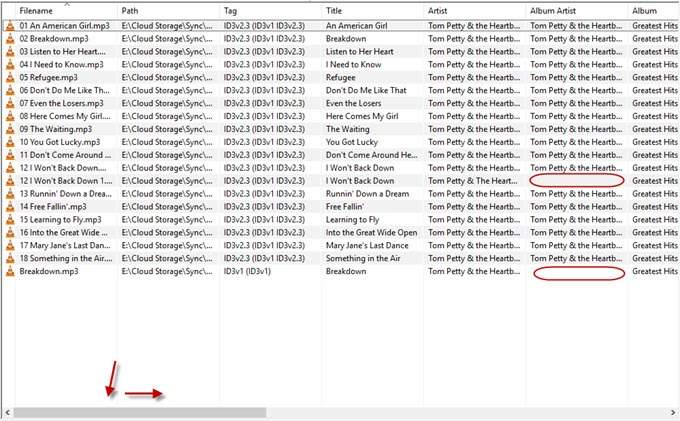Click title cell Don't Do Me Like That
Screen dimensions: 680x421
tap(366, 91)
